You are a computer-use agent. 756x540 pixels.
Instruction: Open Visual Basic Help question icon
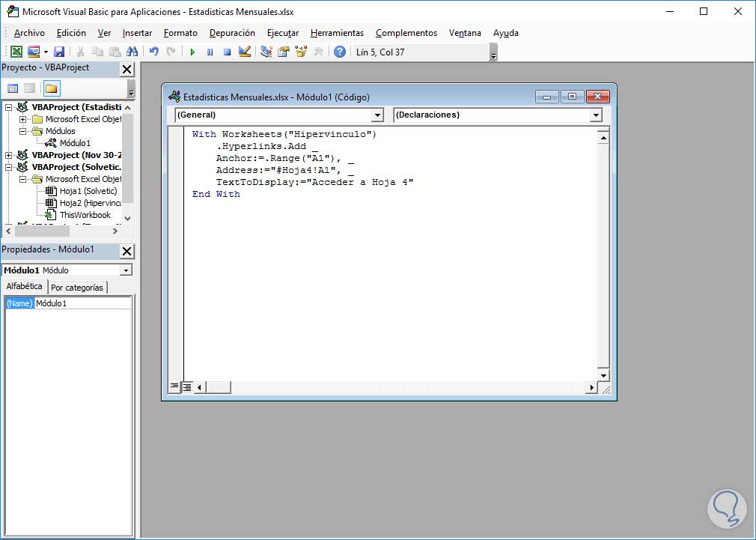[339, 52]
